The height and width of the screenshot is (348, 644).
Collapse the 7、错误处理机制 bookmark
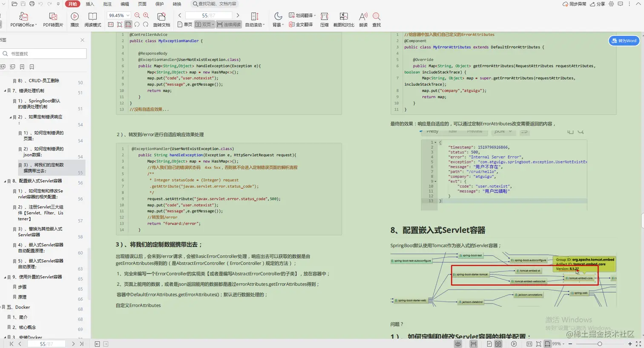click(x=5, y=91)
